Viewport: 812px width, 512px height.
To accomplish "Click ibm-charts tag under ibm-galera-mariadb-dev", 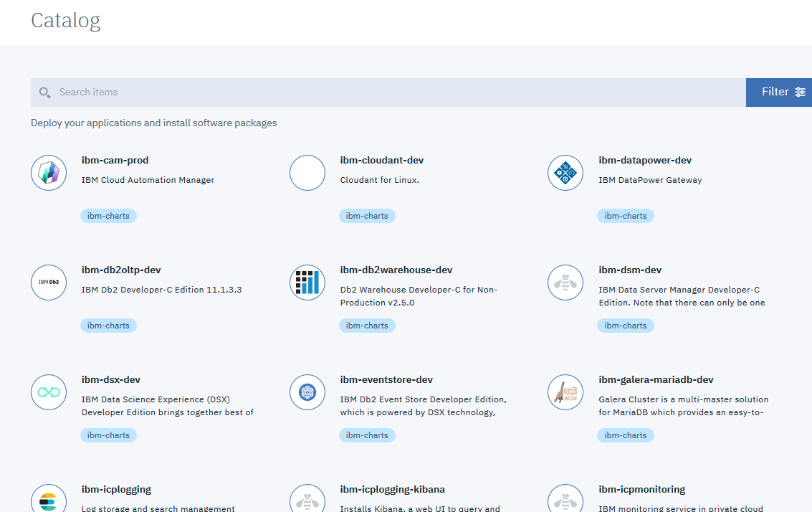I will click(626, 435).
